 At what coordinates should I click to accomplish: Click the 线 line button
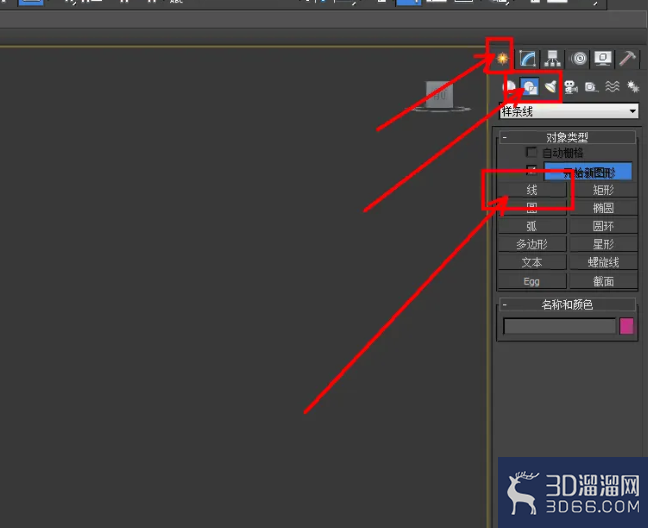point(532,190)
